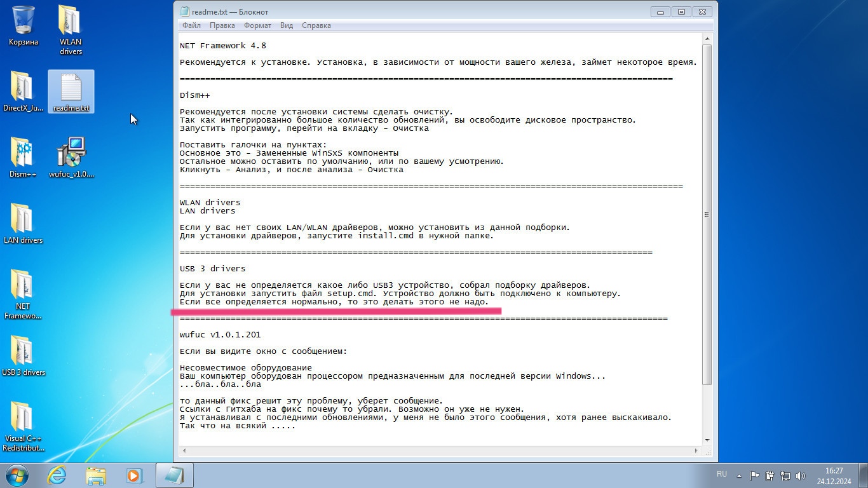Show hidden tray icons arrow
Screen dimensions: 868x488
click(739, 475)
